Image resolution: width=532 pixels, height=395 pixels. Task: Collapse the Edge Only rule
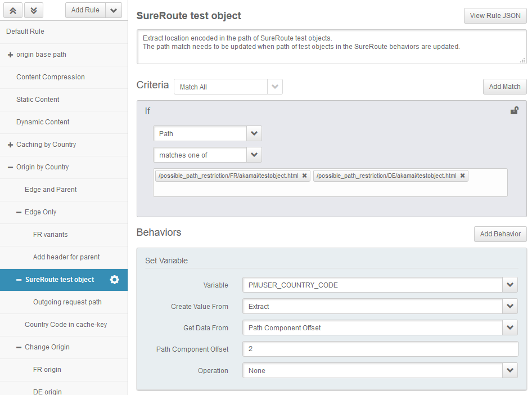[x=19, y=212]
